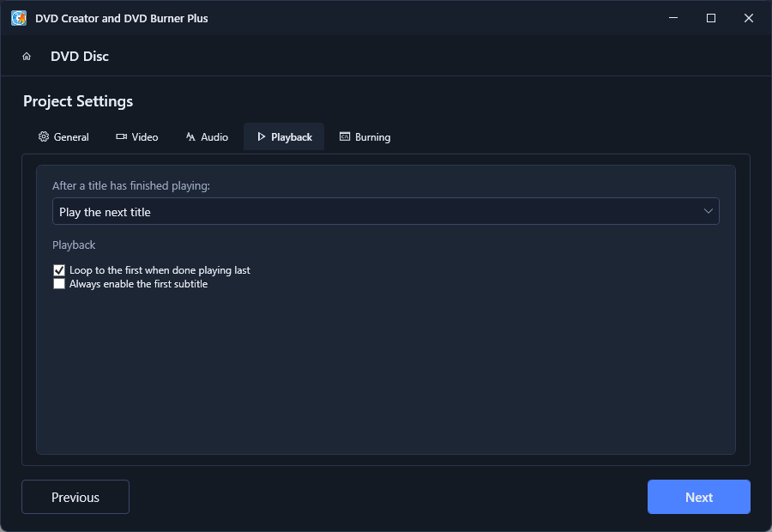
Task: Open the General settings tab
Action: tap(63, 137)
